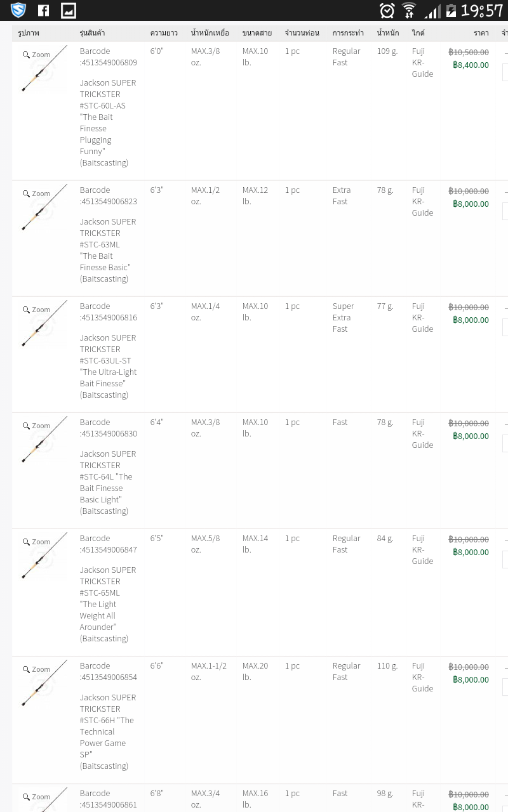Tap quantity field for the ฿8,400.00 rod
Screen dimensions: 508x812
(x=505, y=72)
